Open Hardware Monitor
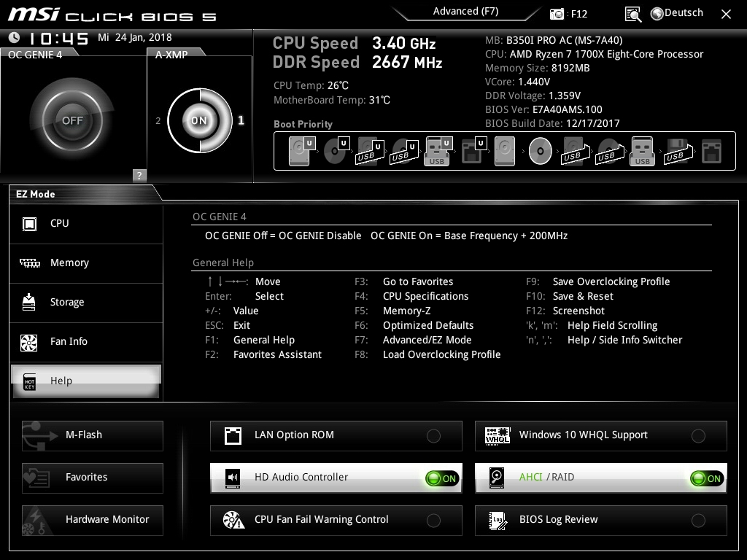 tap(93, 521)
